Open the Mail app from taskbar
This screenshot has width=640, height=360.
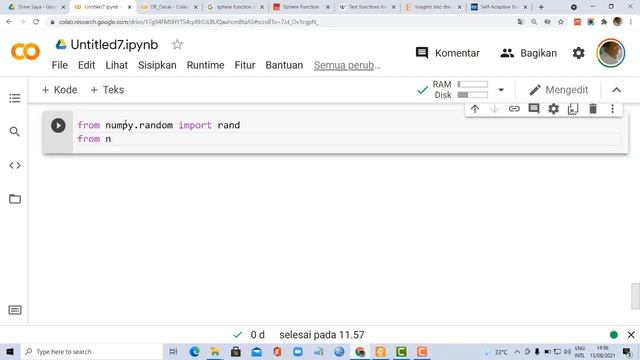pos(256,351)
